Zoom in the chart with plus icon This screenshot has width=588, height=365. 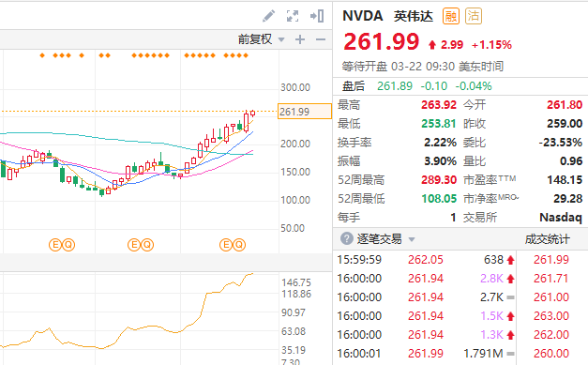pyautogui.click(x=300, y=39)
